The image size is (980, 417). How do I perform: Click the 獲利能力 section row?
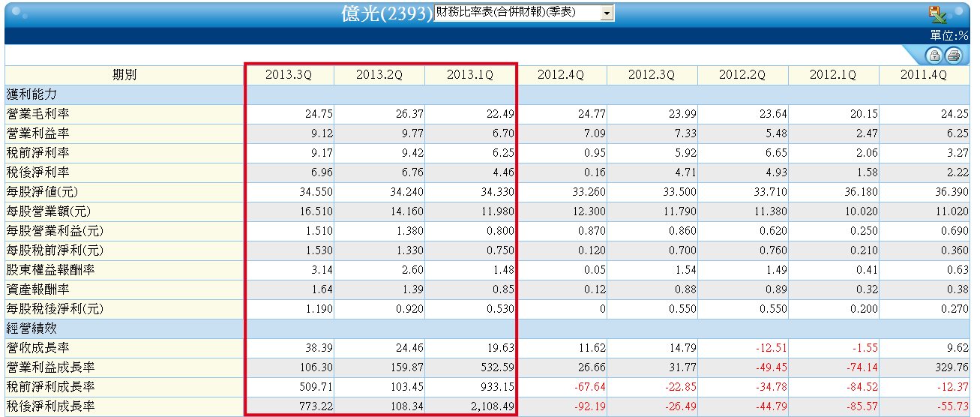click(x=487, y=94)
